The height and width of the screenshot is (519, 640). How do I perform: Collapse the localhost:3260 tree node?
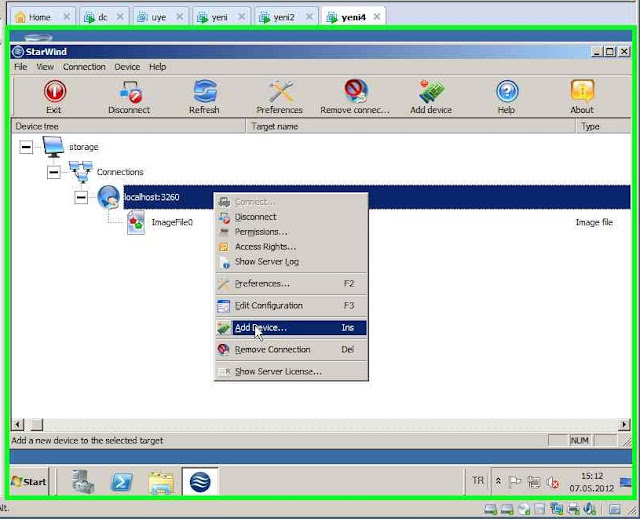(x=81, y=197)
